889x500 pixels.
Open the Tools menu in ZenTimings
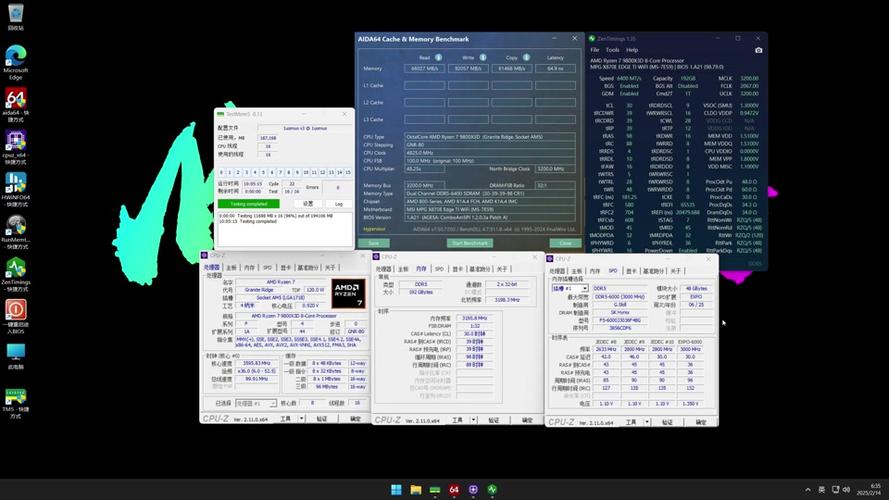pos(612,50)
